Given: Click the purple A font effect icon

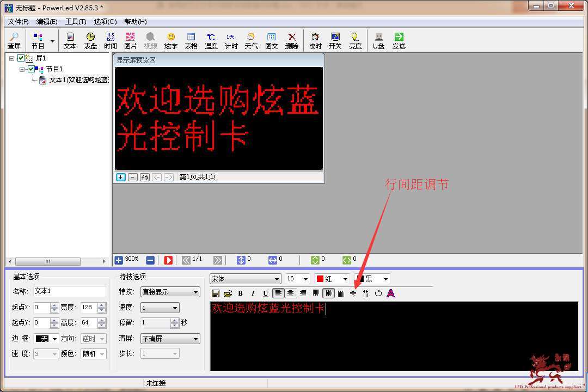Looking at the screenshot, I should (391, 293).
